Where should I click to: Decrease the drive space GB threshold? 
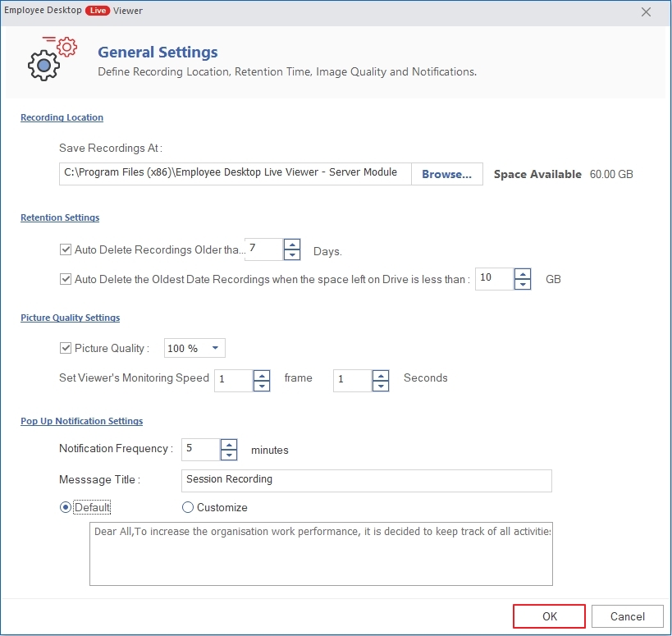(x=523, y=284)
